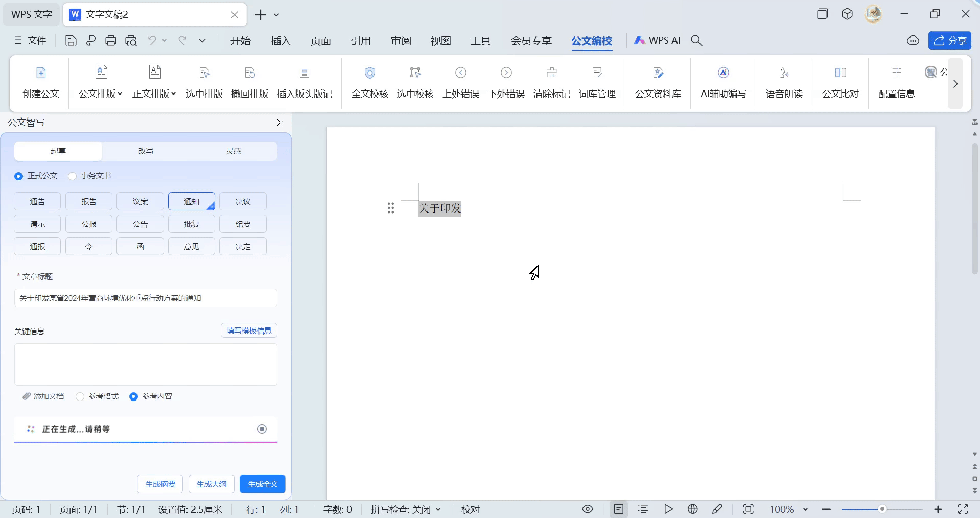The height and width of the screenshot is (518, 980).
Task: Open print preview icon
Action: tap(131, 41)
